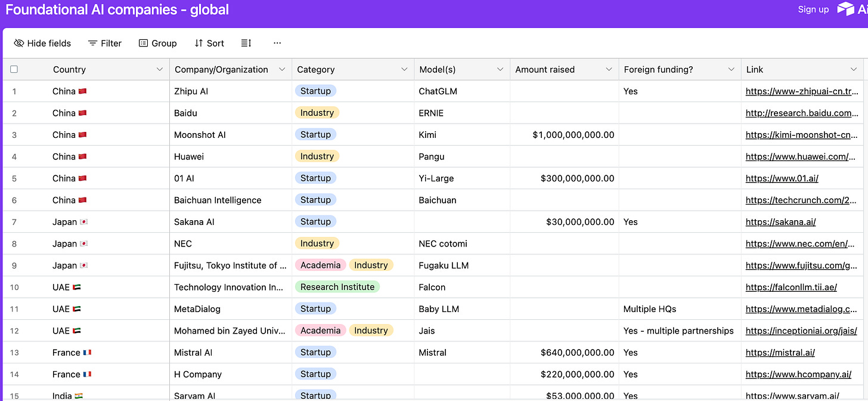This screenshot has width=868, height=401.
Task: Toggle the select-all rows checkbox
Action: pos(14,69)
